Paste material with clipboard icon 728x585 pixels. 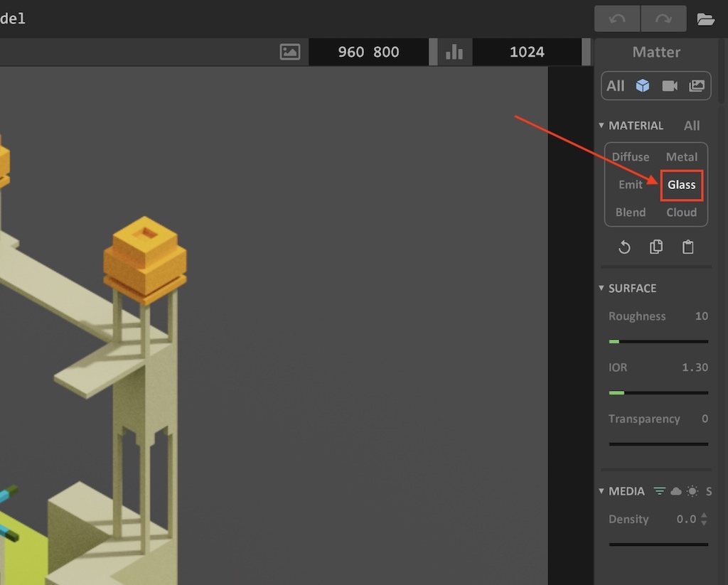tap(688, 247)
